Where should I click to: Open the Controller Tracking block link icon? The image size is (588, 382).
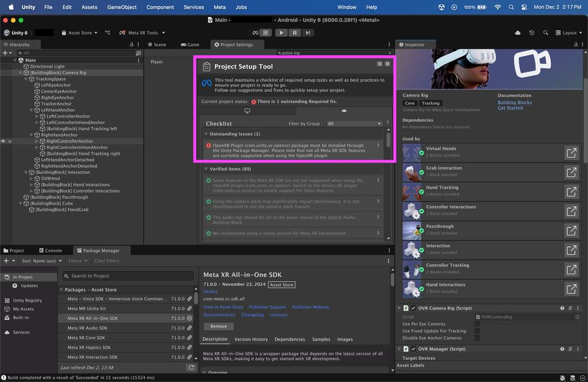click(x=571, y=270)
